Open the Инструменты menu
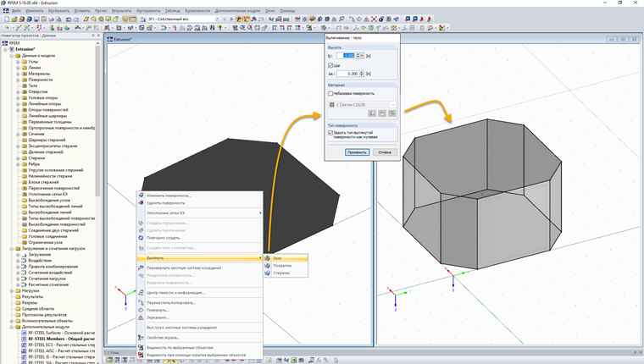 [x=148, y=11]
